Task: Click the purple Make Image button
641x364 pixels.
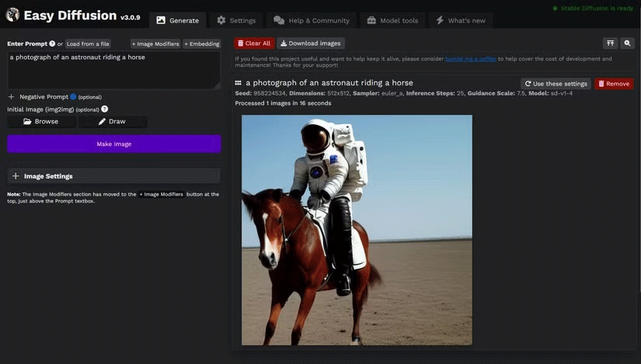Action: 114,144
